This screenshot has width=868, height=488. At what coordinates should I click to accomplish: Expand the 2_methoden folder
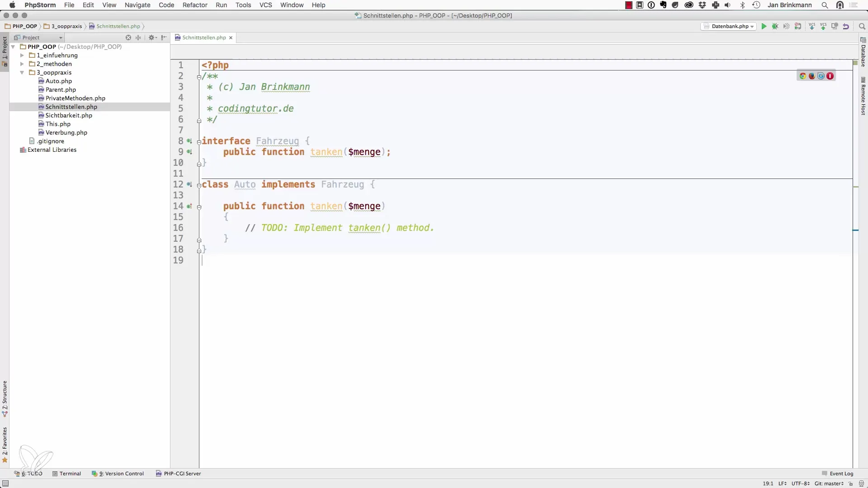22,64
